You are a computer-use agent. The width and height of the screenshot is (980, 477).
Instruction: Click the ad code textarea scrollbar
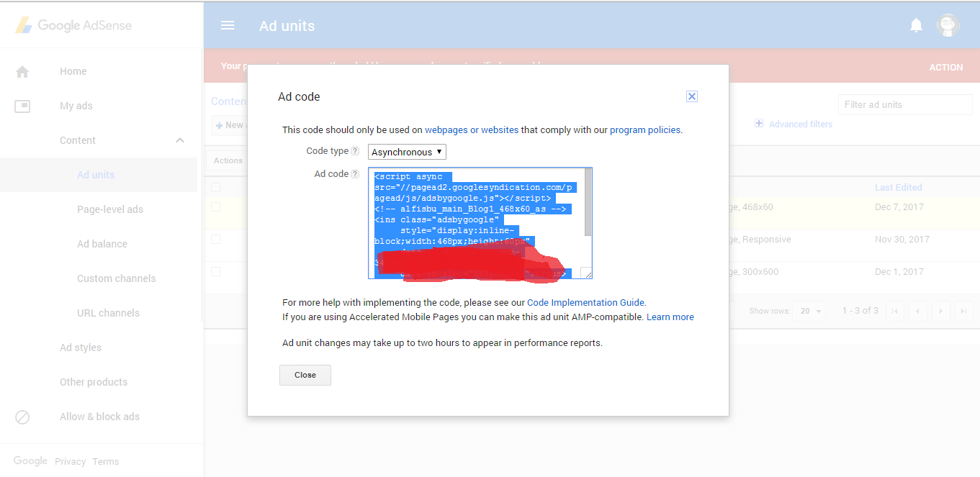coord(588,202)
